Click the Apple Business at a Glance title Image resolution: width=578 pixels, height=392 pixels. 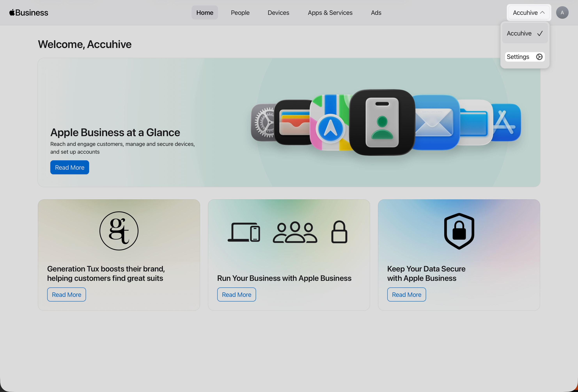(115, 132)
